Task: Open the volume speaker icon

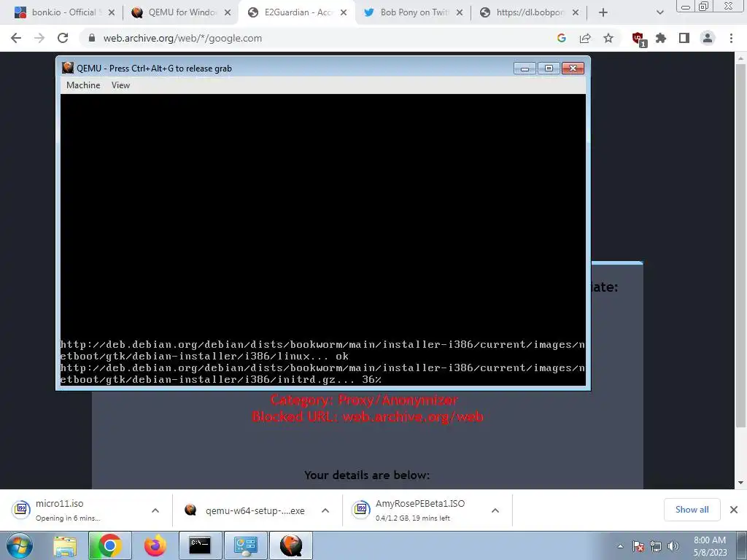Action: tap(673, 546)
